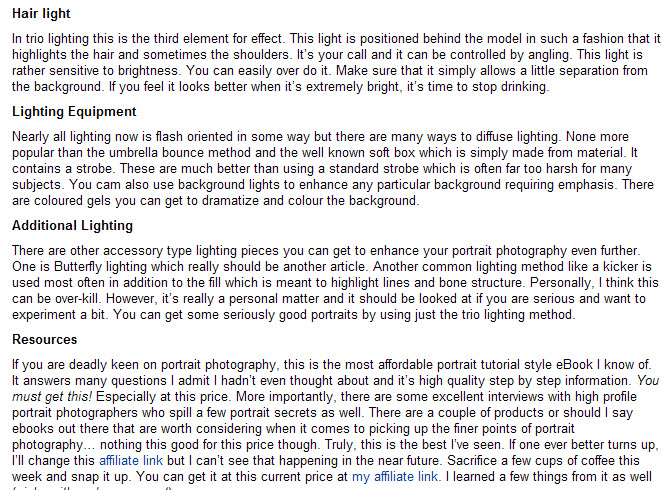Click the "Resources" heading
The image size is (662, 490).
pos(44,339)
